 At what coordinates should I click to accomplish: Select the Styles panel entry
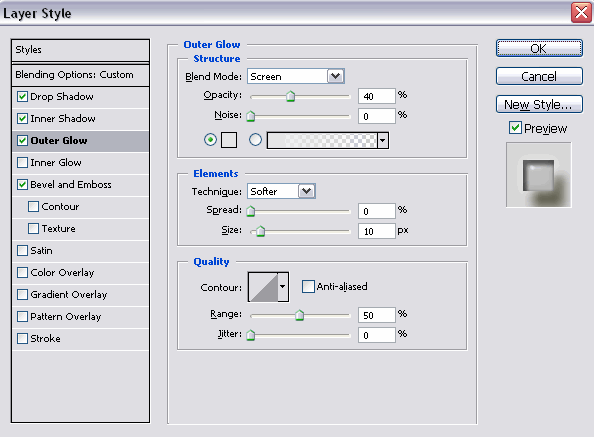pyautogui.click(x=80, y=50)
